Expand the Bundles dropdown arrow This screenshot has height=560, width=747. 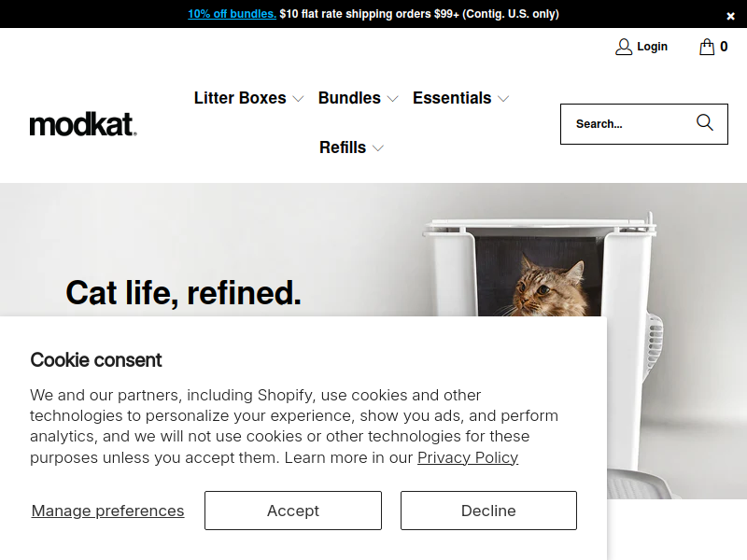click(x=392, y=99)
